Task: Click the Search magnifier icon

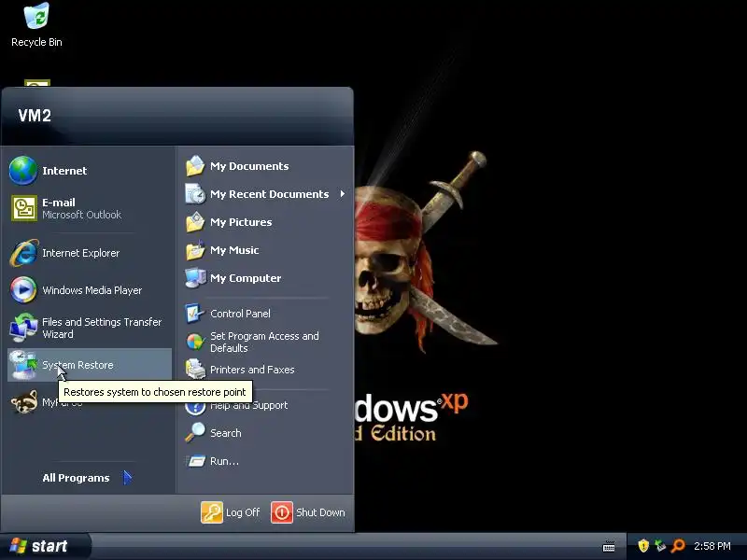Action: pos(195,433)
